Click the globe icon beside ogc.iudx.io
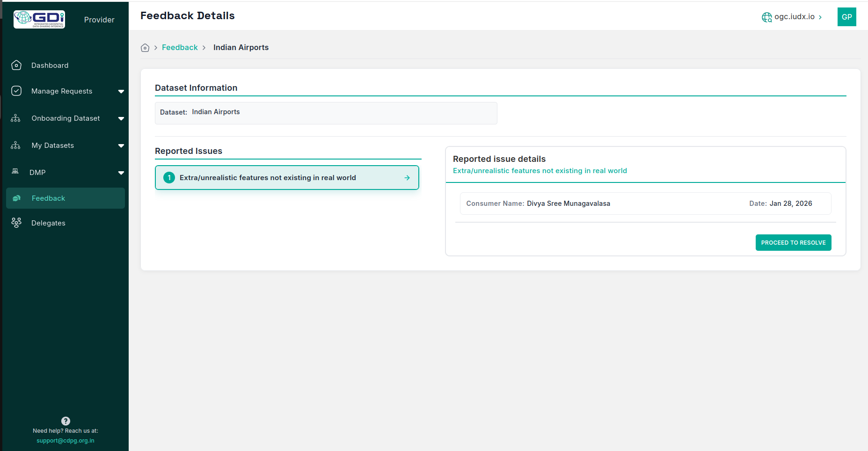This screenshot has width=868, height=451. [766, 17]
